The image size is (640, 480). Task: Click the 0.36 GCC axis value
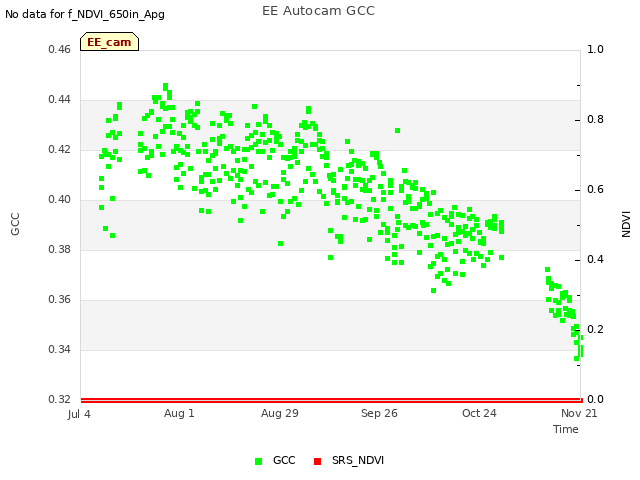pos(60,300)
